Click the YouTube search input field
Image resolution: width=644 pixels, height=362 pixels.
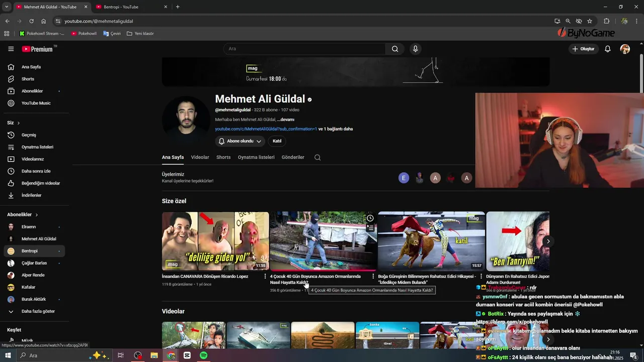point(304,49)
